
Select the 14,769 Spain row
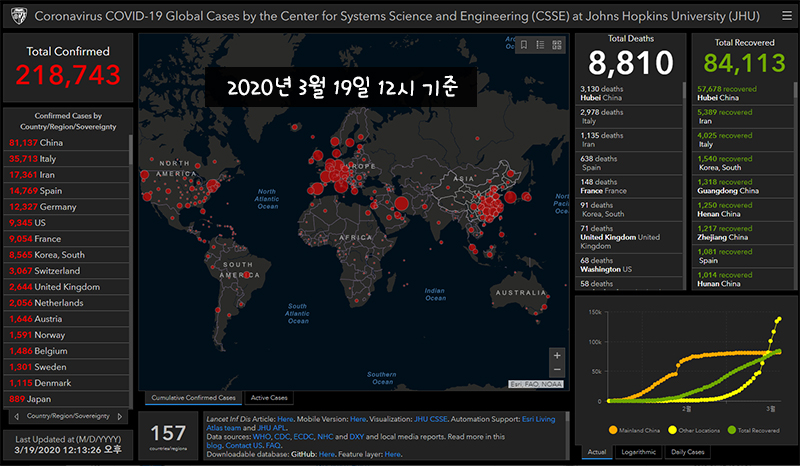click(66, 191)
